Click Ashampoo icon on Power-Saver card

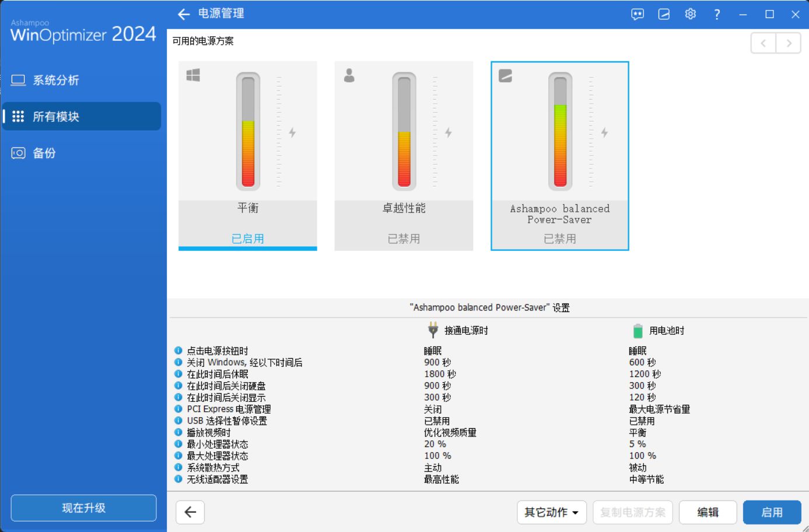(506, 75)
